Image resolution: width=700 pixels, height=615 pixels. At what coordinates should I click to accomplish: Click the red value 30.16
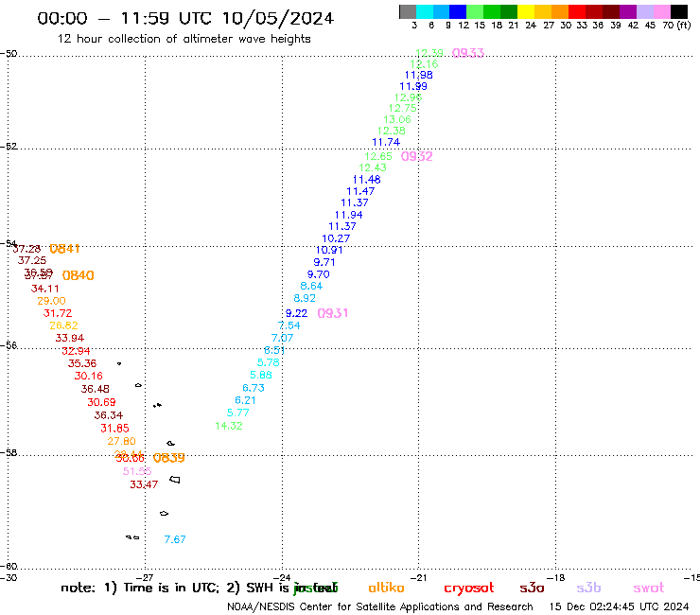88,376
